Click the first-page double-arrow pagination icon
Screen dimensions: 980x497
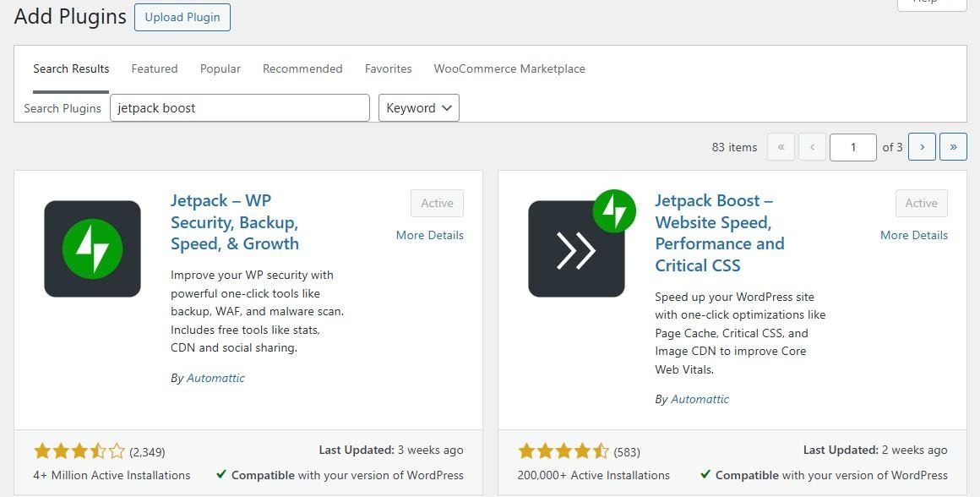(781, 146)
